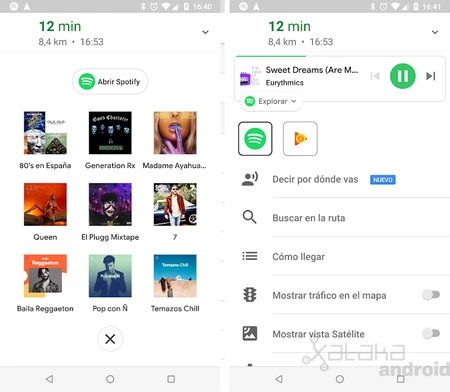Tap the satellite view picture icon
This screenshot has width=450, height=392.
click(250, 333)
